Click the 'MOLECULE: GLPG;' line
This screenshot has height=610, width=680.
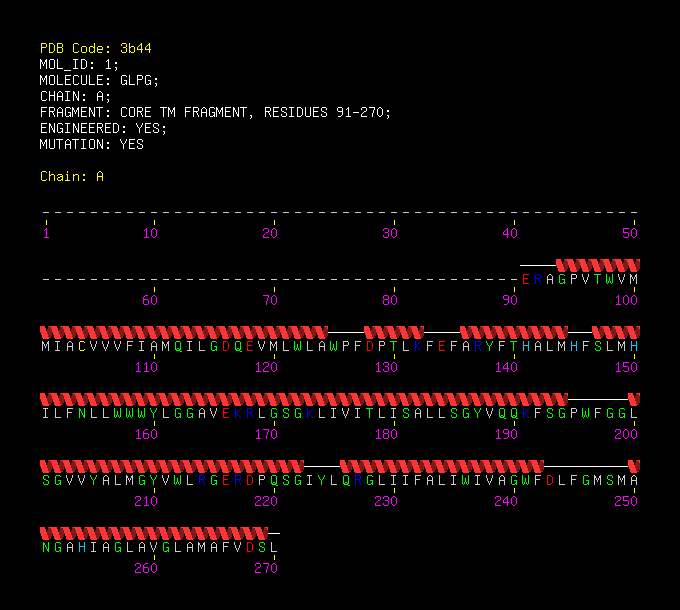(x=99, y=80)
